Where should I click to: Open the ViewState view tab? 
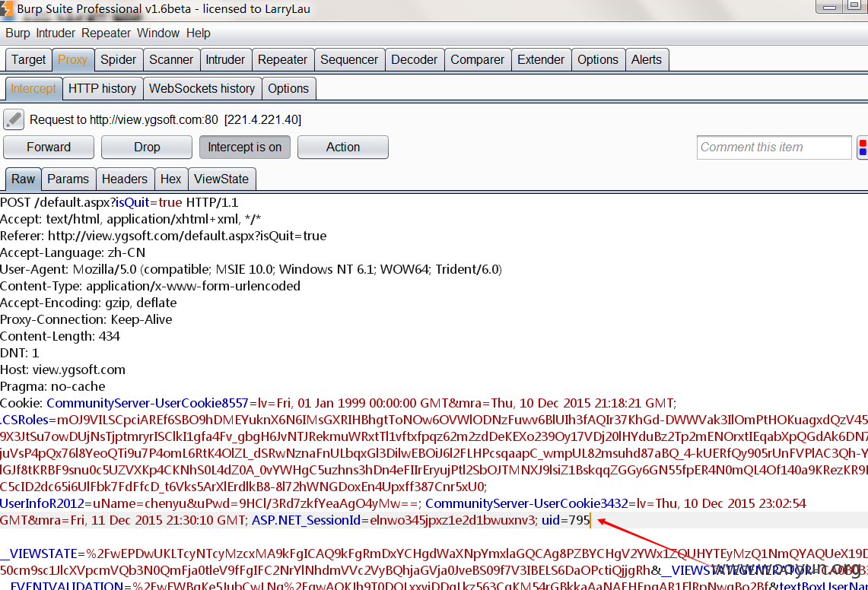click(x=221, y=179)
